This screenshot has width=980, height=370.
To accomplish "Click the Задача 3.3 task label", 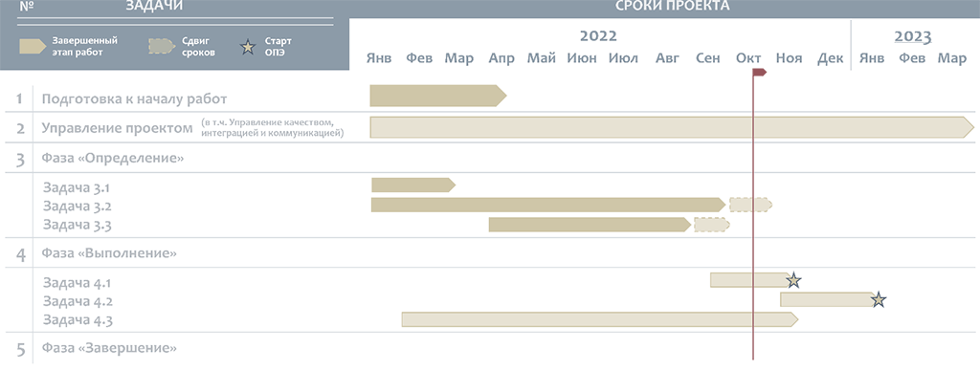I will (x=78, y=225).
